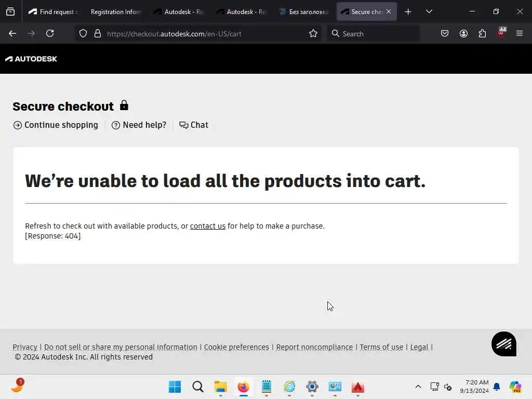Click the padlock site information icon
532x399 pixels.
point(98,33)
